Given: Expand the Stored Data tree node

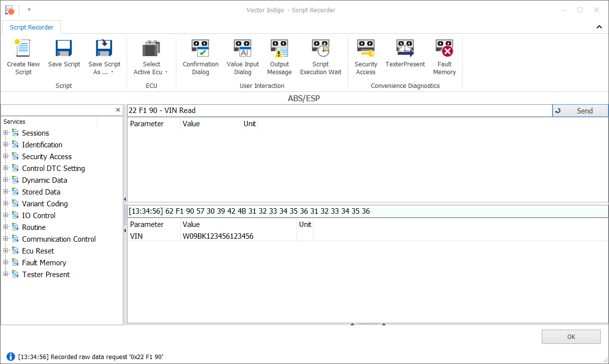Looking at the screenshot, I should pyautogui.click(x=6, y=192).
